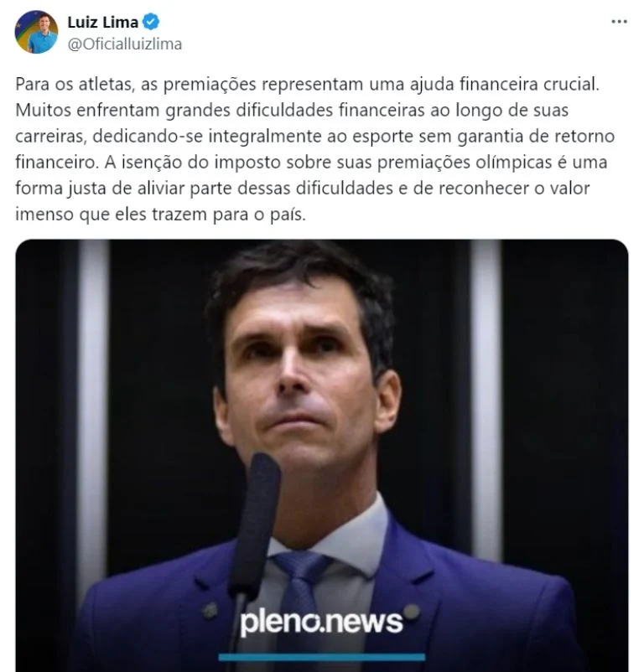The width and height of the screenshot is (644, 672).
Task: Open the @Oficialluizlima handle link
Action: (x=125, y=44)
